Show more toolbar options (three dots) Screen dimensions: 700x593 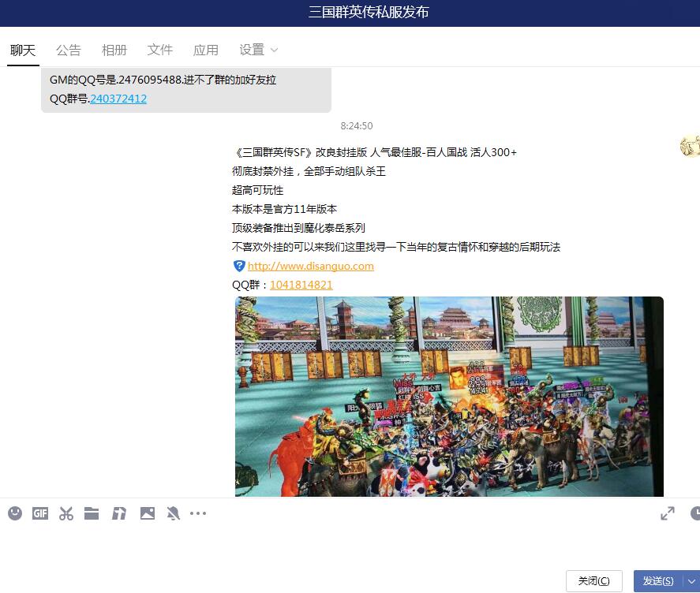point(198,513)
